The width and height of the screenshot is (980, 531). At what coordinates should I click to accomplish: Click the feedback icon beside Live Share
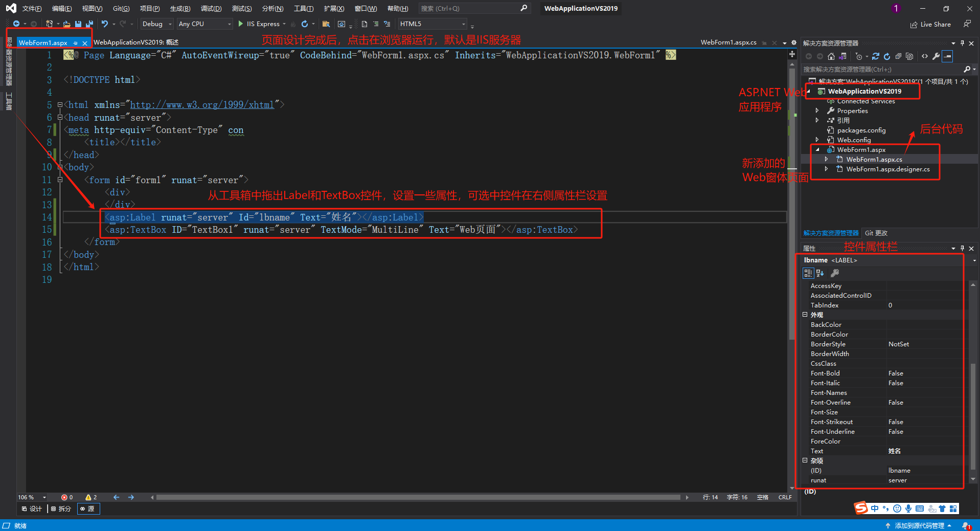tap(967, 24)
